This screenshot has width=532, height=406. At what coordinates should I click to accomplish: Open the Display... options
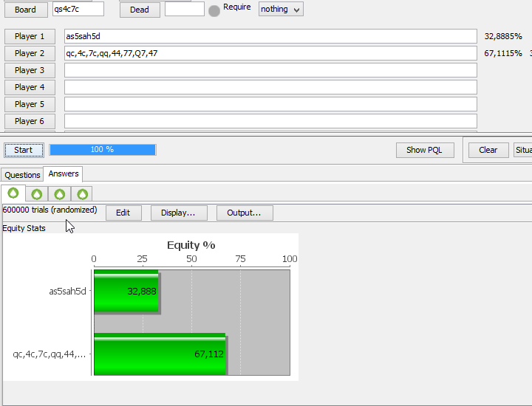click(x=179, y=213)
